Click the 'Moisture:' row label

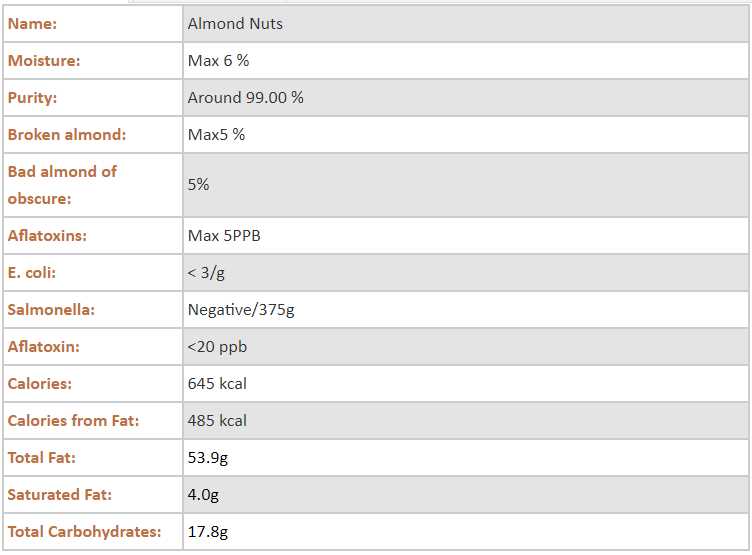click(44, 61)
